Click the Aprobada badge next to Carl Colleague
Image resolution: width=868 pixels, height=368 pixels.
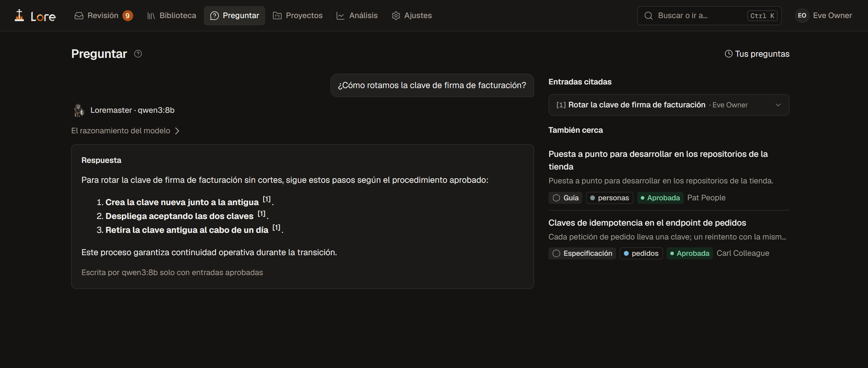coord(690,253)
